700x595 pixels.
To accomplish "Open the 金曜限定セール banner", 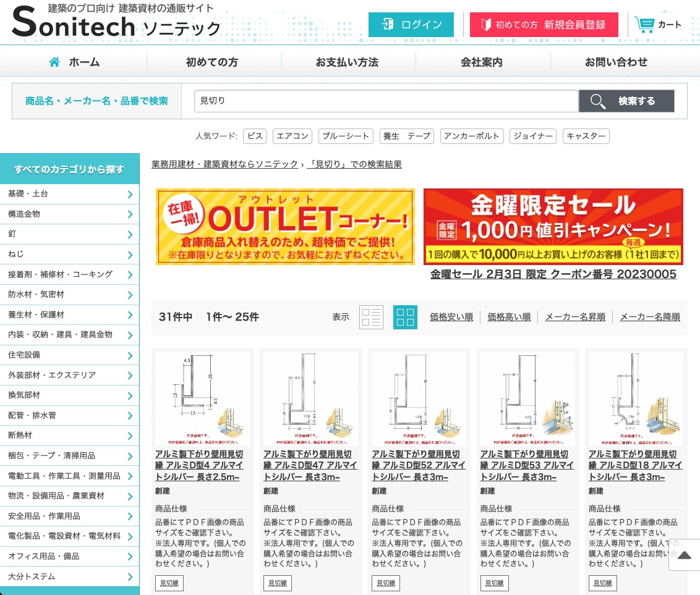I will coord(553,227).
